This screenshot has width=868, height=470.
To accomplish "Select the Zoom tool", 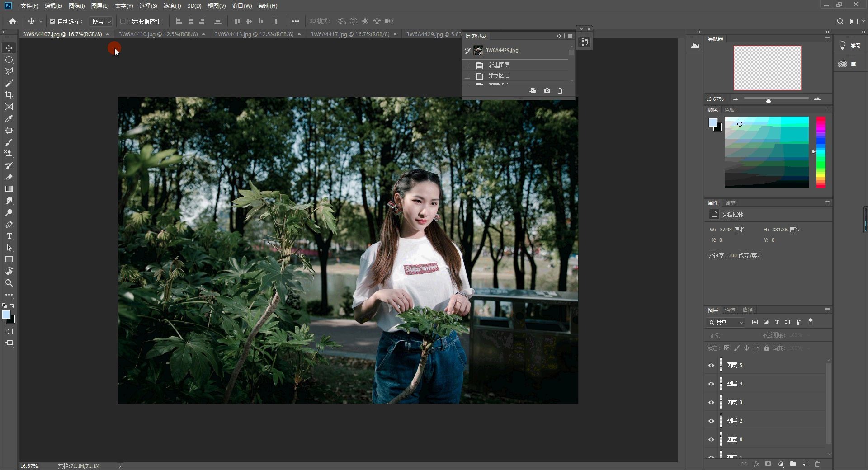I will tap(9, 283).
